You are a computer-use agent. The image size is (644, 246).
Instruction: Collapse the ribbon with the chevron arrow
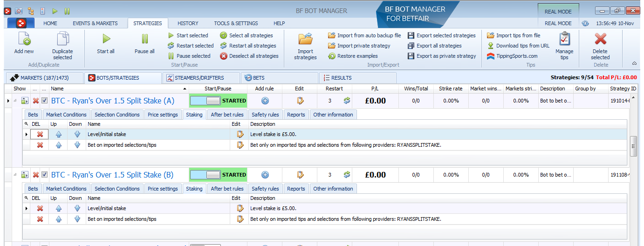[x=634, y=63]
